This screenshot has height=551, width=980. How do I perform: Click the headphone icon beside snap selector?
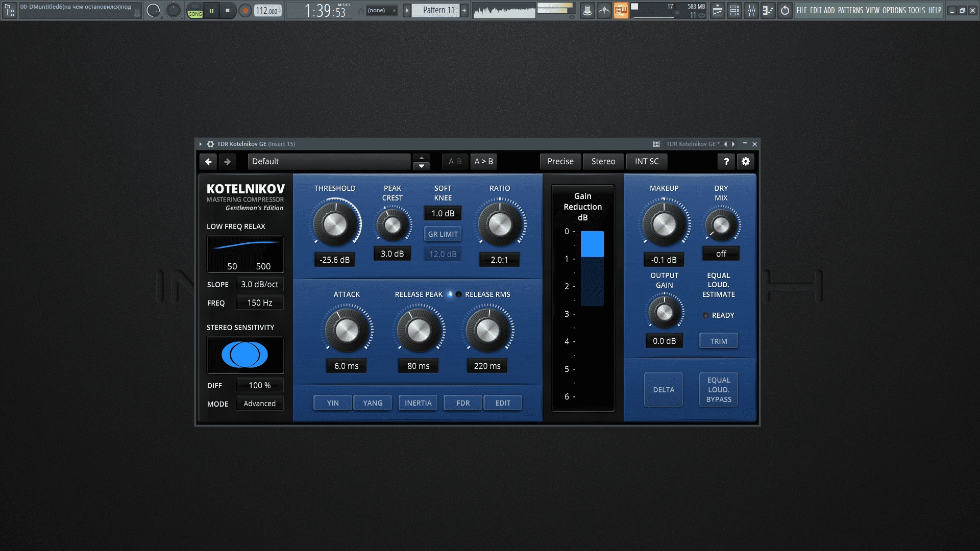360,11
